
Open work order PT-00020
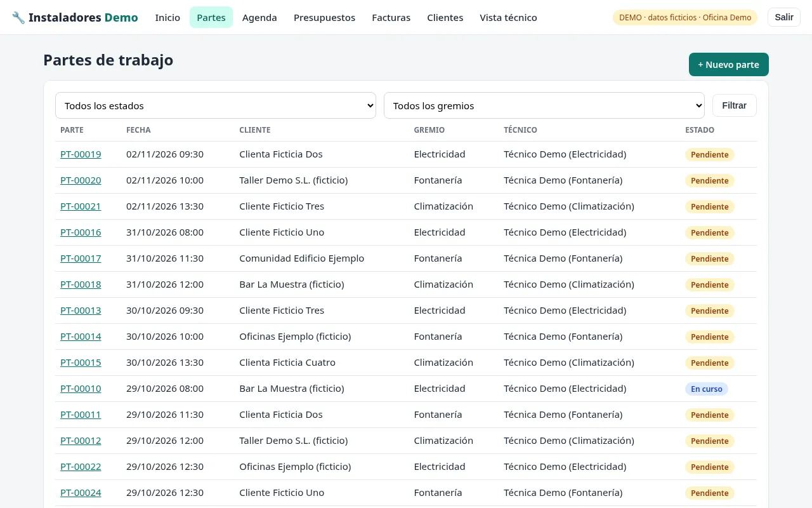tap(81, 180)
